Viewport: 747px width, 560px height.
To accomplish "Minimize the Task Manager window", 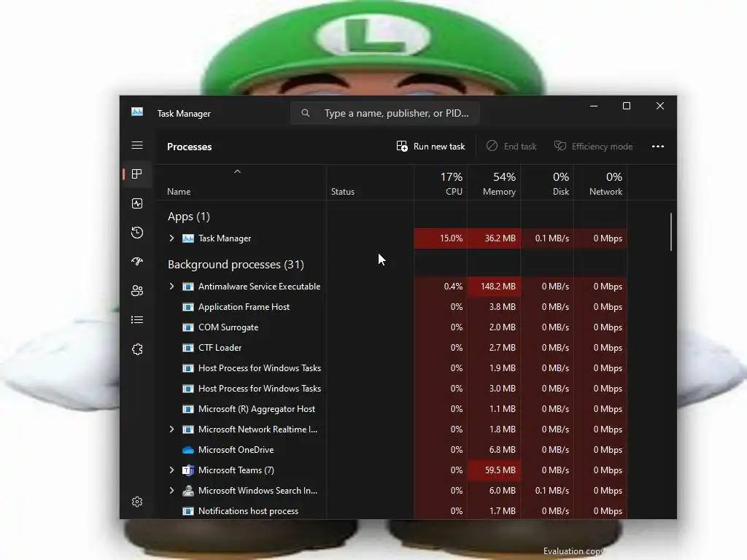I will [x=594, y=106].
